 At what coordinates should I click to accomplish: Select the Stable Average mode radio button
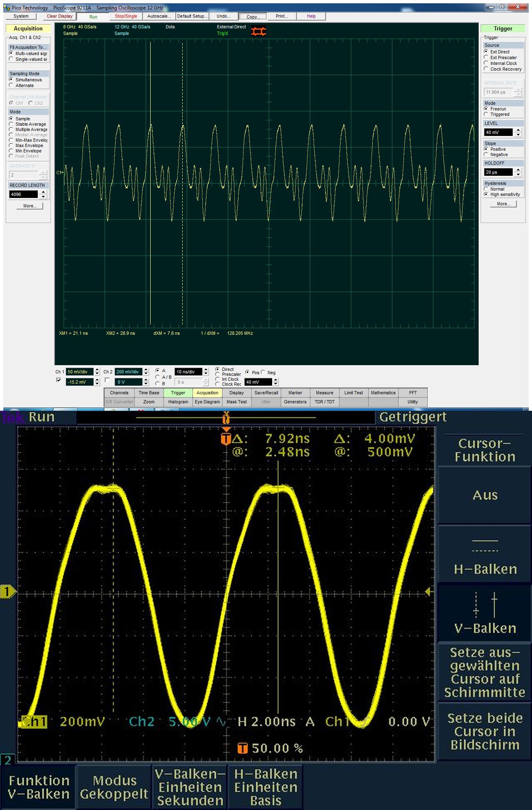pyautogui.click(x=11, y=124)
